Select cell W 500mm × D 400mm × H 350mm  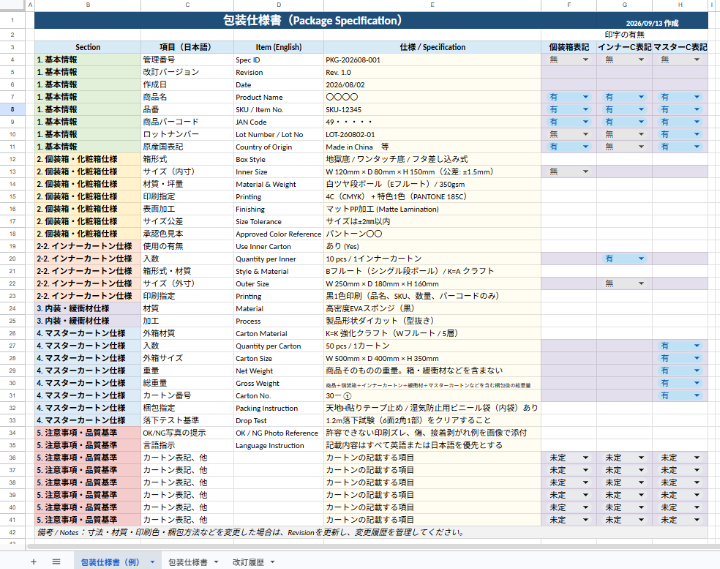pos(432,358)
